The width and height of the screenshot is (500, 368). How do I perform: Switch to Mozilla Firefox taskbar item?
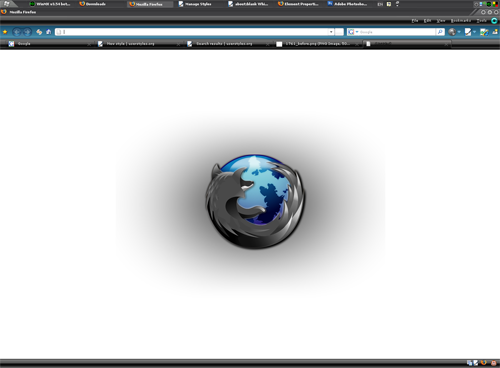pyautogui.click(x=150, y=4)
